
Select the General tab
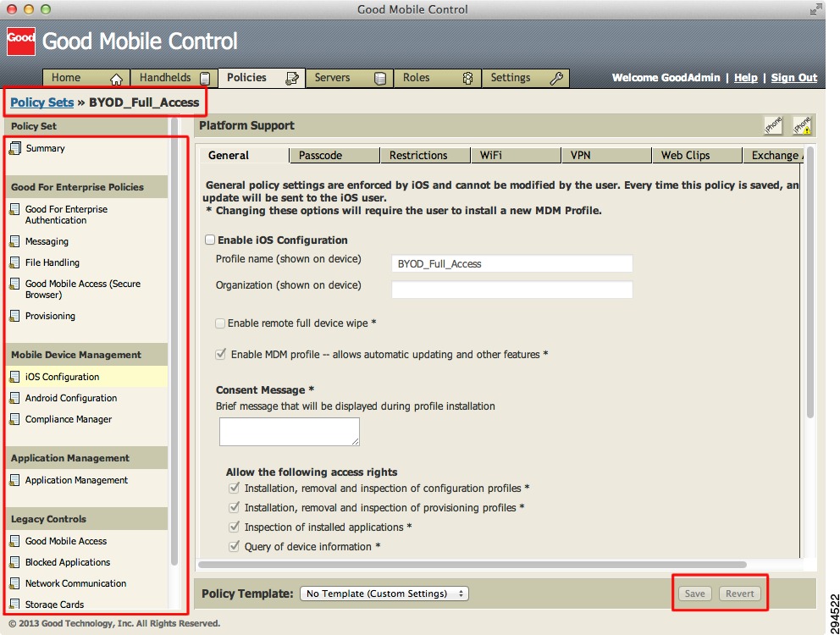pos(244,156)
